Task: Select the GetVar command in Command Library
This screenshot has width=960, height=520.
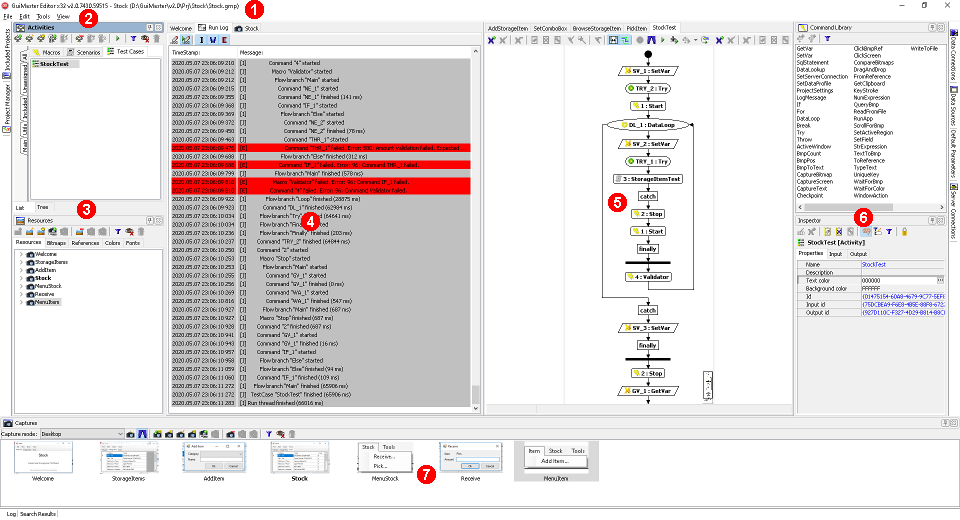Action: [805, 47]
